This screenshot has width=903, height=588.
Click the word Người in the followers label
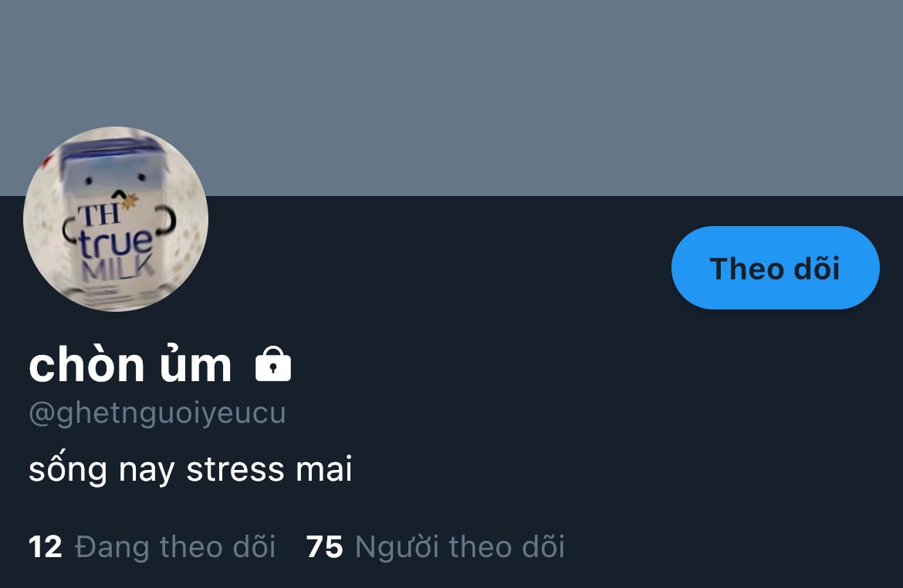[397, 546]
